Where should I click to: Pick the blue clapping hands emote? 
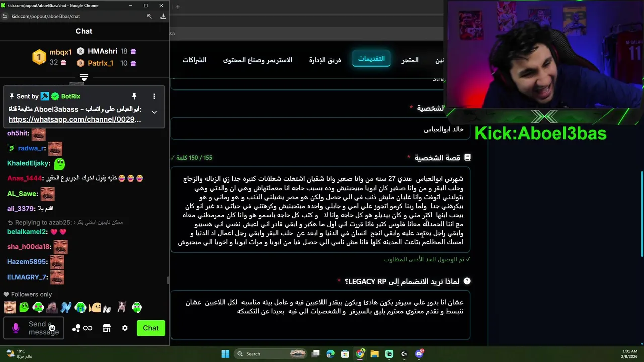66,307
